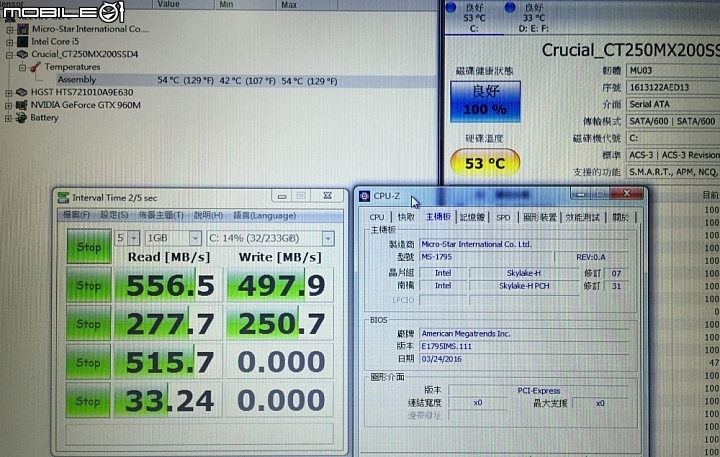The image size is (720, 457).
Task: Switch to the 圖形裝置 tab in CPU-Z
Action: pos(540,217)
